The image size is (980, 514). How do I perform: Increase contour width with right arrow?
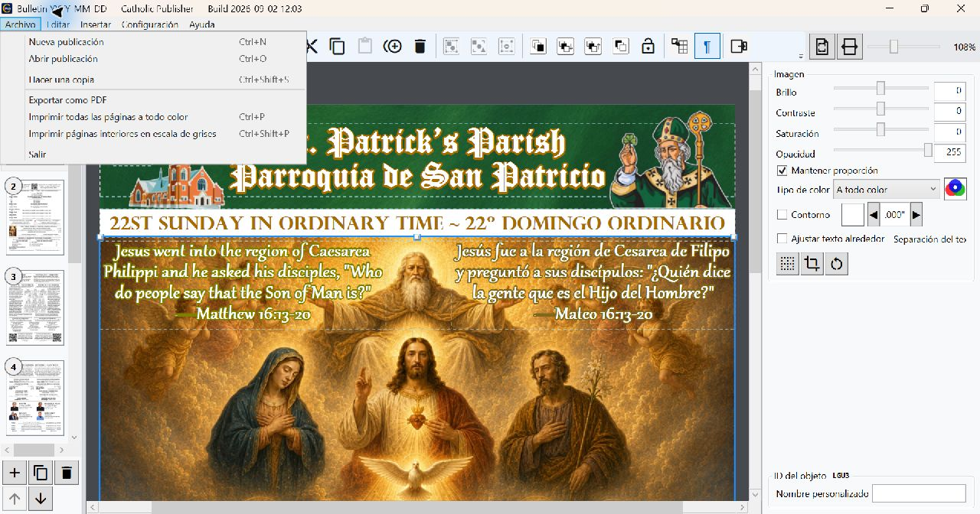[x=916, y=215]
